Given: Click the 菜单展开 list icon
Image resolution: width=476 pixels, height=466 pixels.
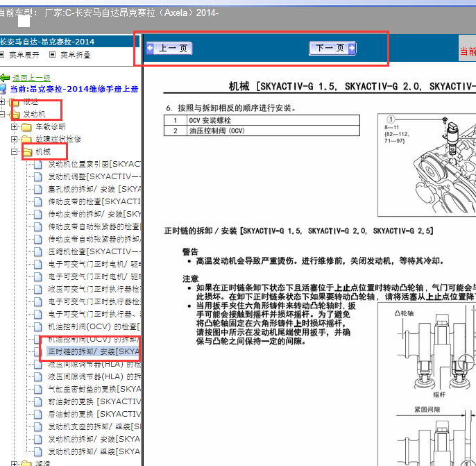Looking at the screenshot, I should [x=1, y=55].
